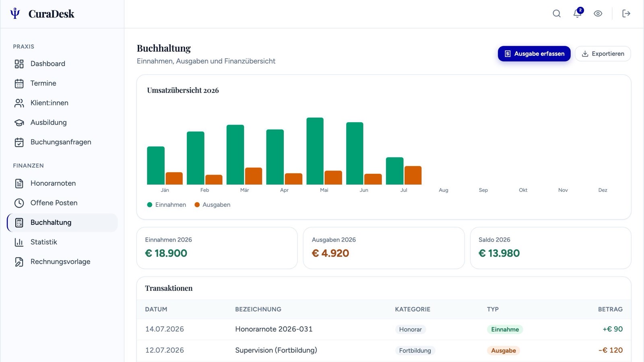Click the Honorarnote 2026-031 transaction
The width and height of the screenshot is (644, 362).
[x=274, y=329]
